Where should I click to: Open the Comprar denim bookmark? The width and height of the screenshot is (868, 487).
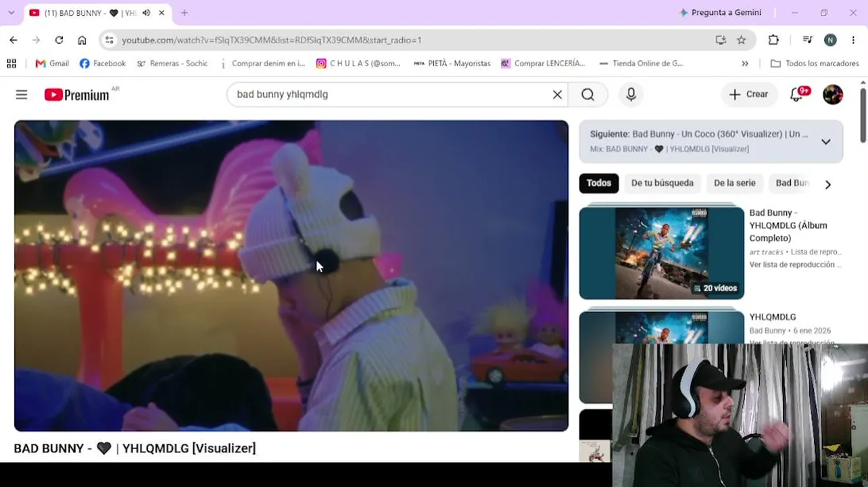[262, 64]
